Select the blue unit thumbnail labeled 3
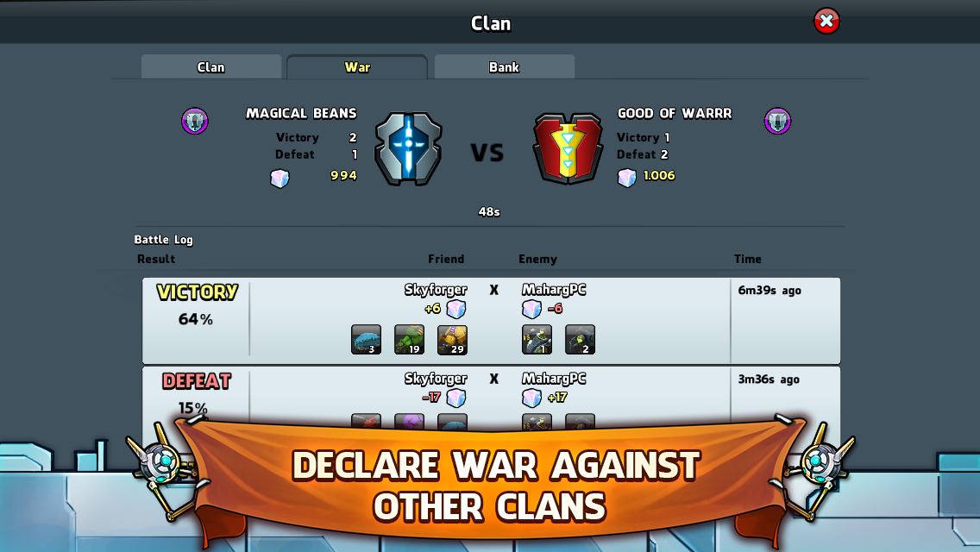 coord(367,340)
